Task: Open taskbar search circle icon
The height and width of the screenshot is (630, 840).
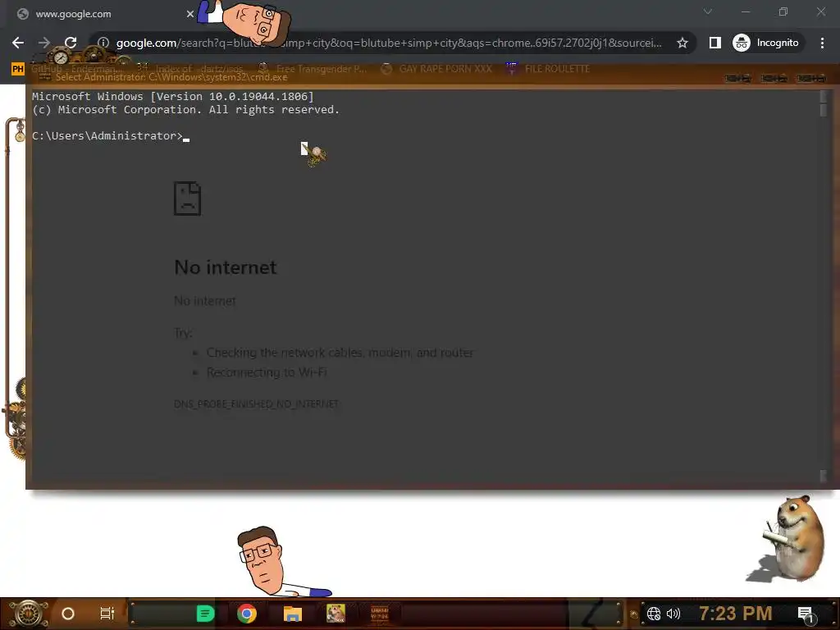Action: (68, 614)
